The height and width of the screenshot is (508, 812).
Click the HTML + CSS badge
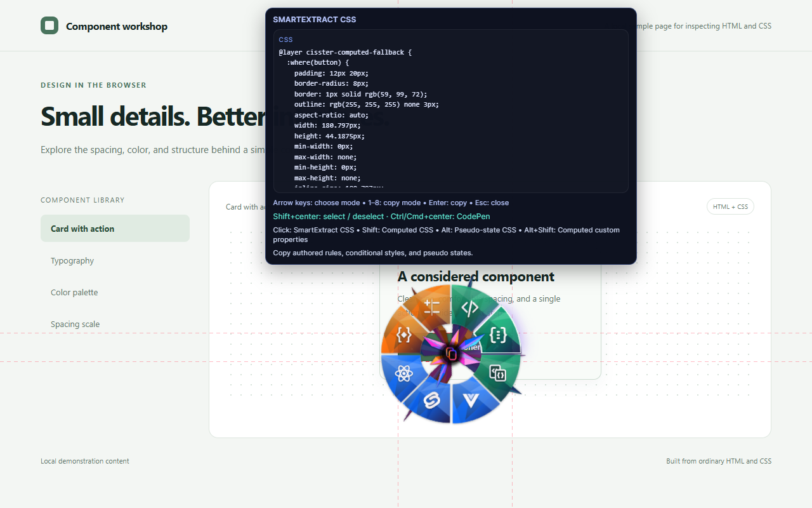730,206
